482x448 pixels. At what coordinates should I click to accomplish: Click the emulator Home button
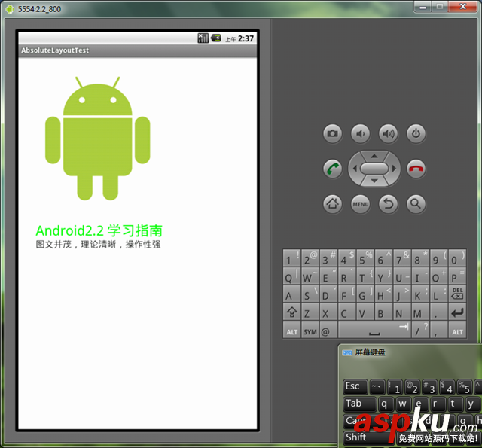pyautogui.click(x=332, y=204)
